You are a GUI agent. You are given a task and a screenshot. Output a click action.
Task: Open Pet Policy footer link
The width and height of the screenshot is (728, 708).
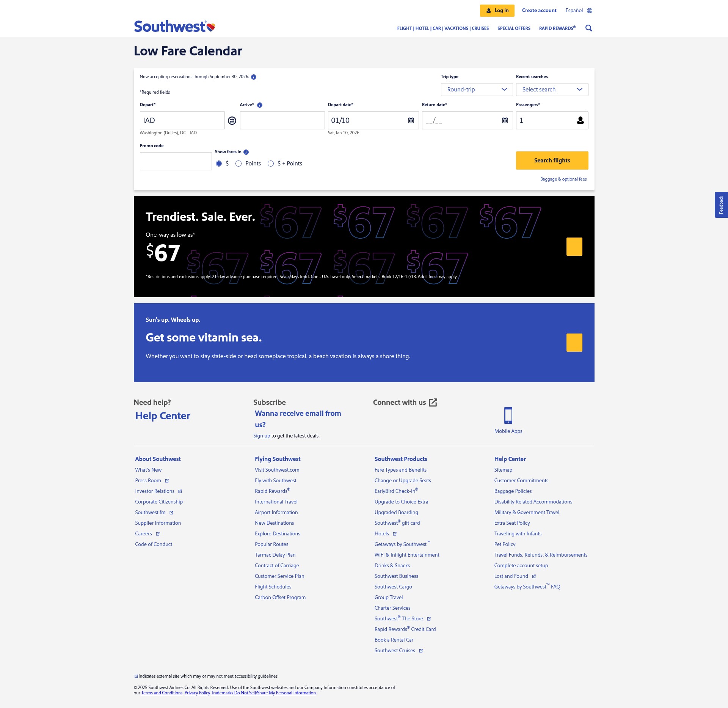pyautogui.click(x=505, y=544)
